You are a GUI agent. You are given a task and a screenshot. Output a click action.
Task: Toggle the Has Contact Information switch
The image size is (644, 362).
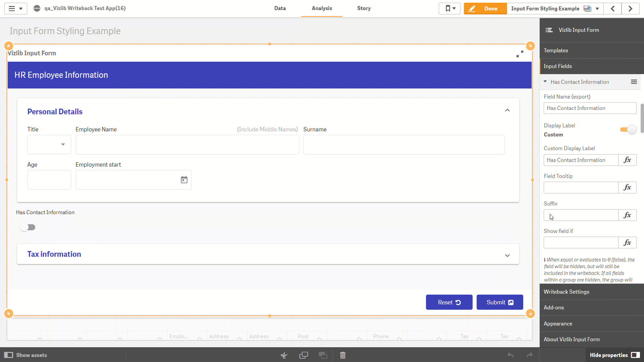tap(28, 228)
